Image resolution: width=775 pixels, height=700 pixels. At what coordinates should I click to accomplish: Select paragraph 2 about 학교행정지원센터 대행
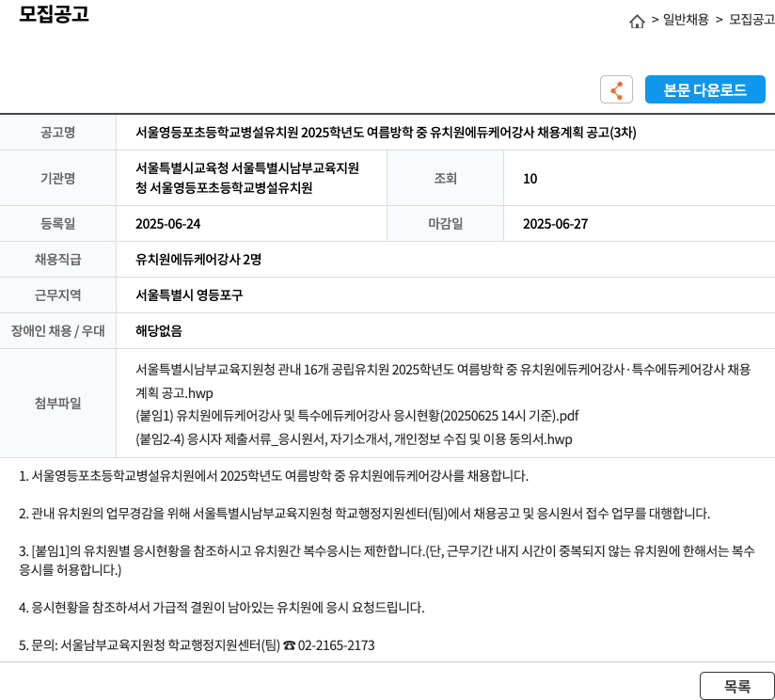pyautogui.click(x=364, y=514)
